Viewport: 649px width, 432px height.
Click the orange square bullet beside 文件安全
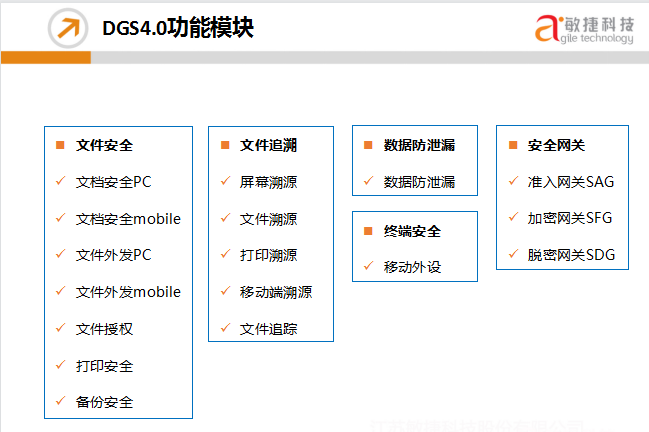(x=60, y=145)
